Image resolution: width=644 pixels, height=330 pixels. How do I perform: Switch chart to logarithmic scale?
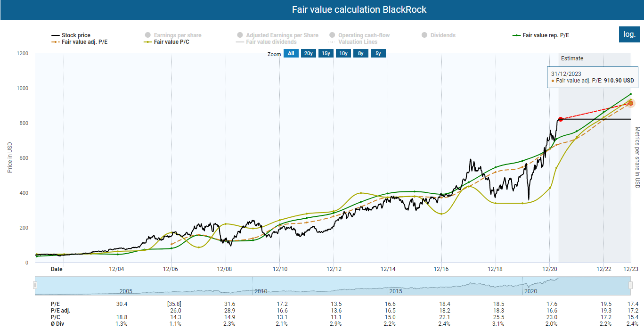point(629,34)
